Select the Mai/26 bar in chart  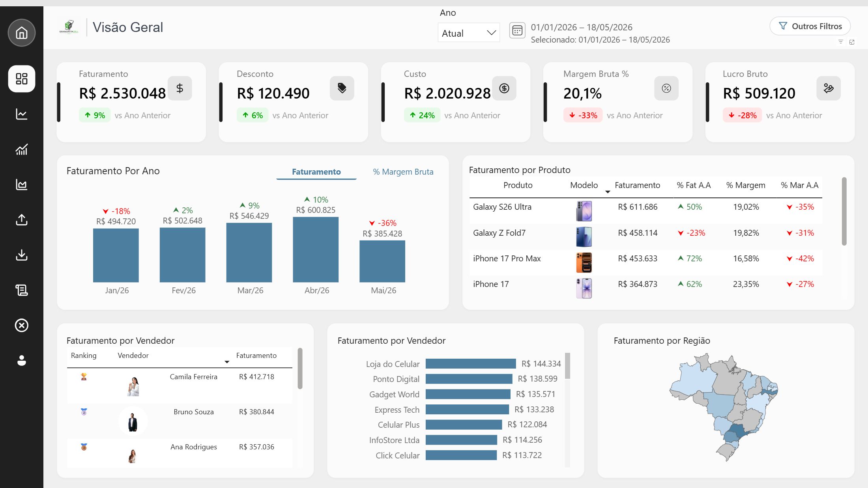tap(382, 261)
